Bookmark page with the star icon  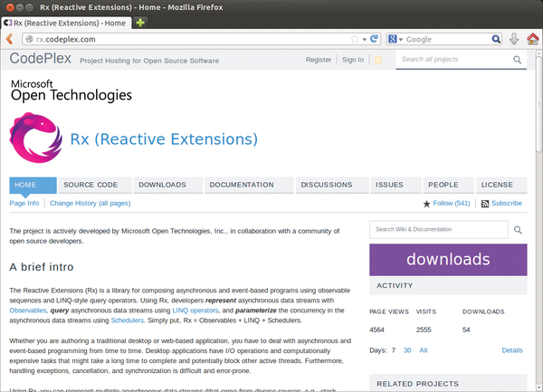[x=355, y=39]
